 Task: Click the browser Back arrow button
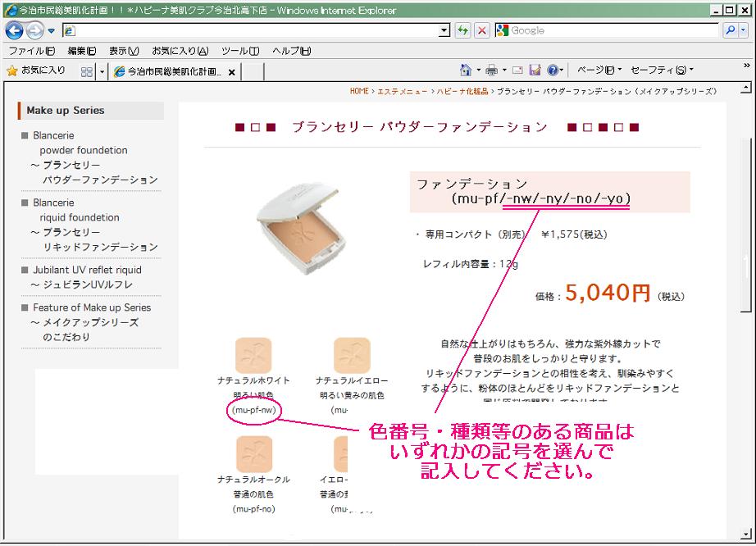click(x=14, y=31)
